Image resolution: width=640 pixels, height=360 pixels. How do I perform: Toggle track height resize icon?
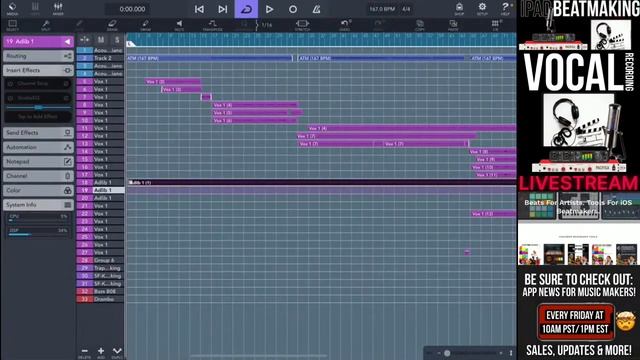pos(84,40)
